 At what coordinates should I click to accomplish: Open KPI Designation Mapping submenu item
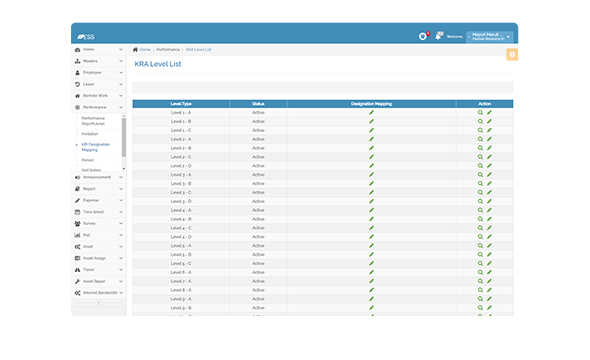click(96, 147)
